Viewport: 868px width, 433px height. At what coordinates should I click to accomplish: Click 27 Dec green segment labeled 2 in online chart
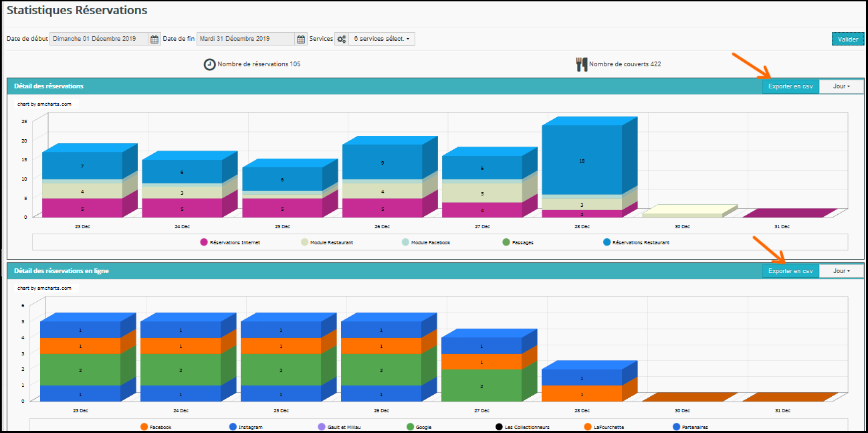[482, 385]
